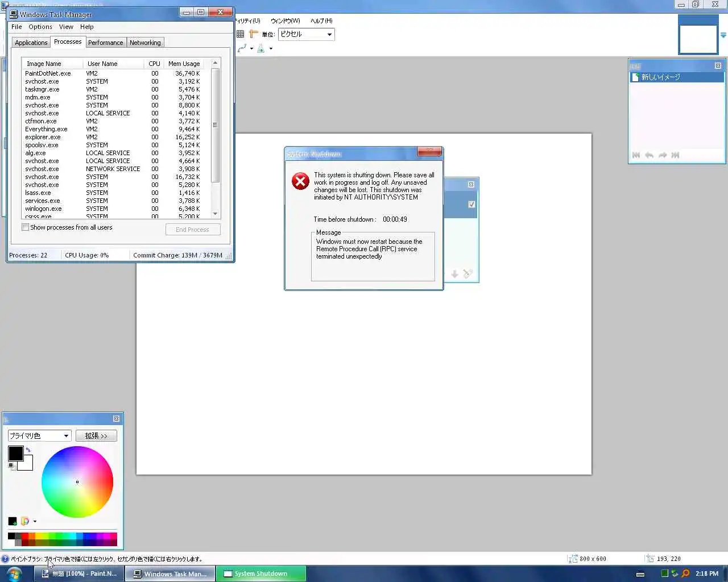Click the cursor position icon in status bar
Image resolution: width=728 pixels, height=582 pixels.
point(650,559)
